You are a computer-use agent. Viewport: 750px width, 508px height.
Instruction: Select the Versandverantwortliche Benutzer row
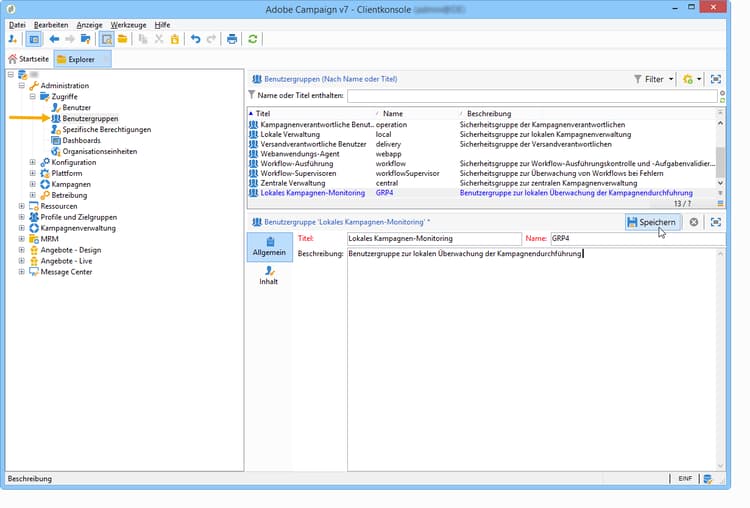coord(482,144)
